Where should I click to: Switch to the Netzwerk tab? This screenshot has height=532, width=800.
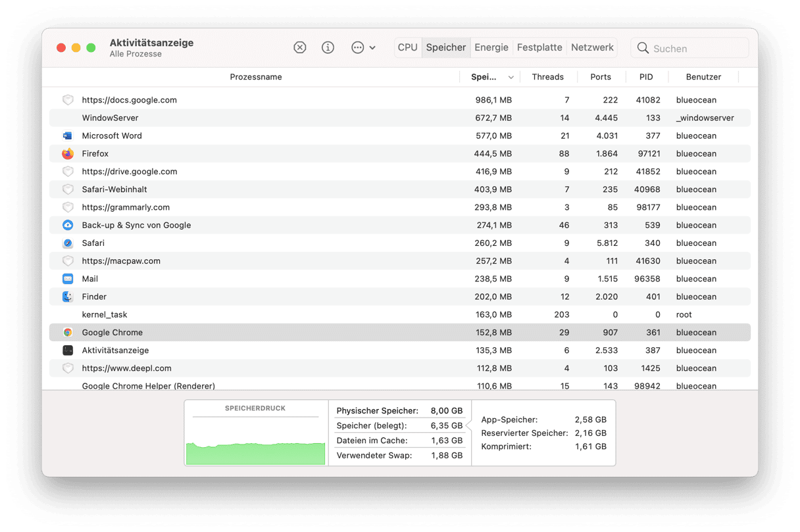pos(592,47)
